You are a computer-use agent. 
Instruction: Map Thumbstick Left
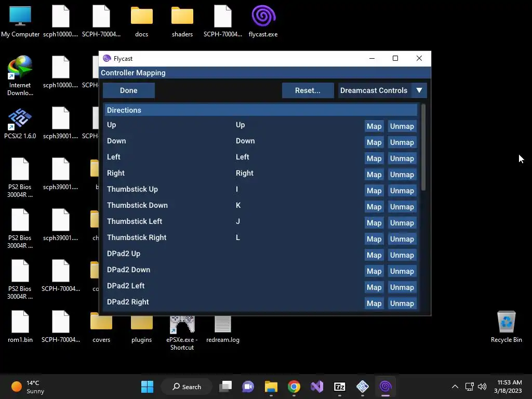(x=374, y=223)
